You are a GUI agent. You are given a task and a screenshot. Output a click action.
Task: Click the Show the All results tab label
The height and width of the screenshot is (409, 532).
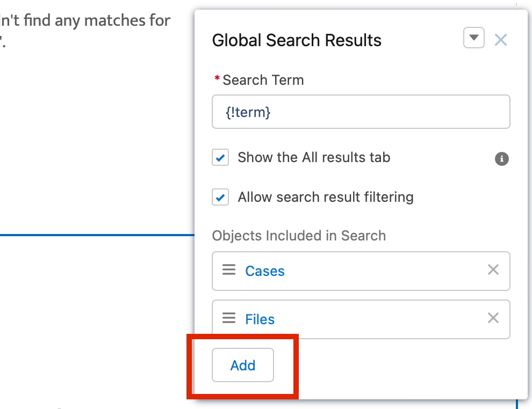[314, 157]
